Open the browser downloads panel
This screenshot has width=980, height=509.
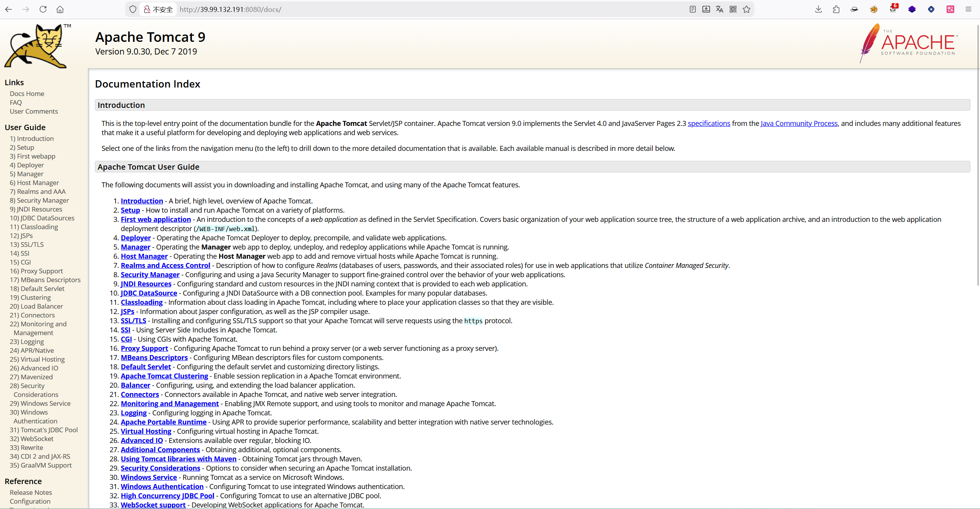pyautogui.click(x=818, y=9)
